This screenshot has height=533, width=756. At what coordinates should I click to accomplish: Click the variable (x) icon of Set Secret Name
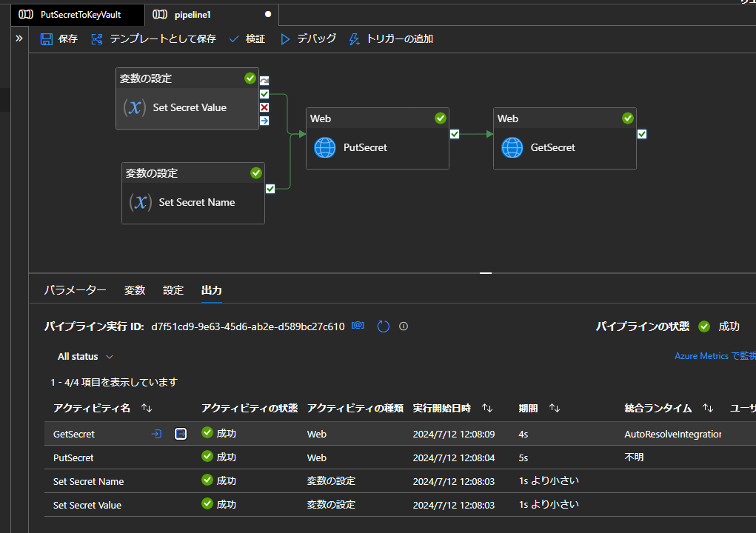click(x=140, y=202)
